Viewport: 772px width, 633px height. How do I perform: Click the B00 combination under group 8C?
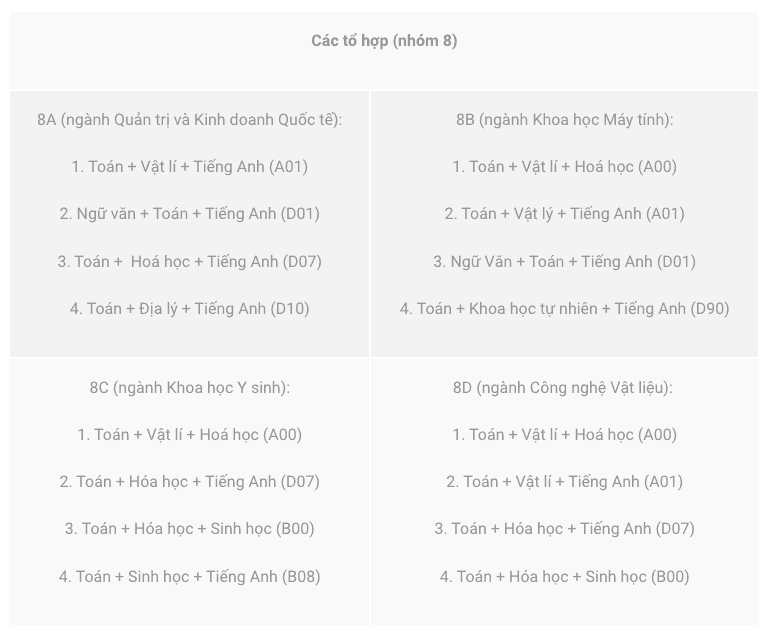(x=190, y=529)
